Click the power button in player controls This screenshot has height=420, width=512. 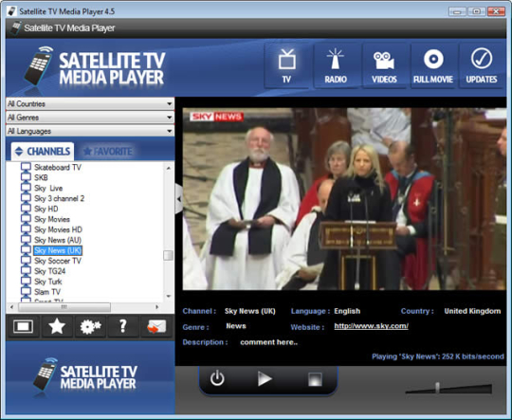217,379
